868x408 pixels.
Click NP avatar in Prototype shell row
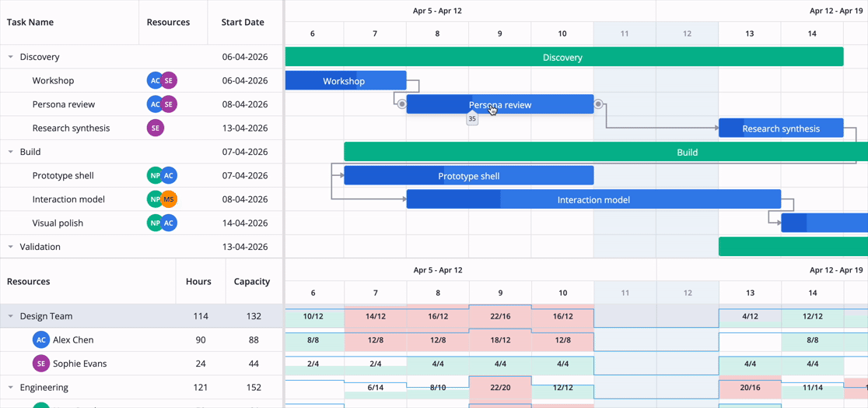point(154,176)
